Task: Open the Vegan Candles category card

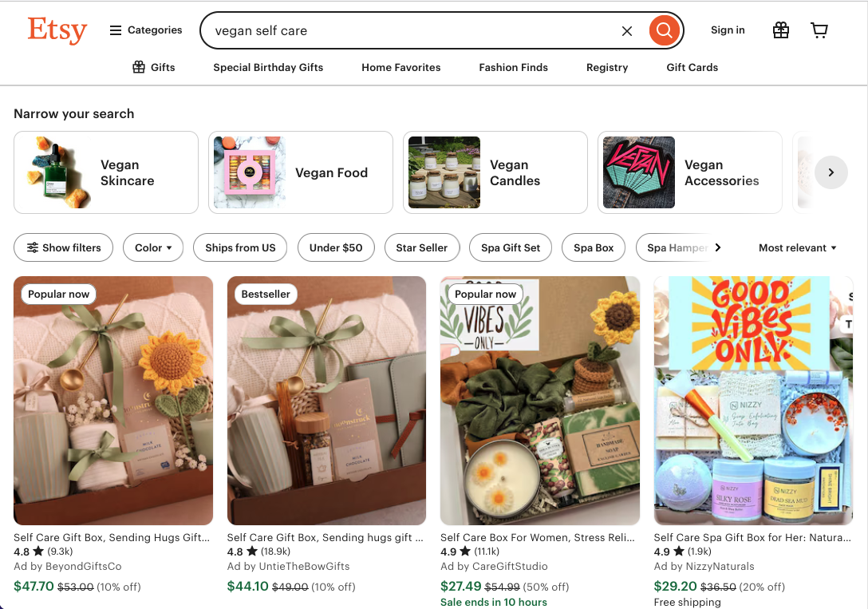Action: click(x=495, y=172)
